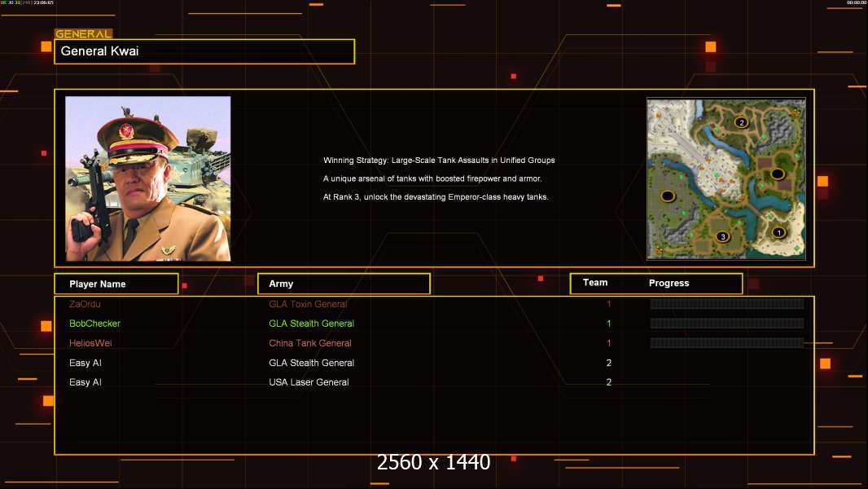The image size is (868, 489).
Task: Select player ZaOrdu in the list
Action: [x=85, y=304]
